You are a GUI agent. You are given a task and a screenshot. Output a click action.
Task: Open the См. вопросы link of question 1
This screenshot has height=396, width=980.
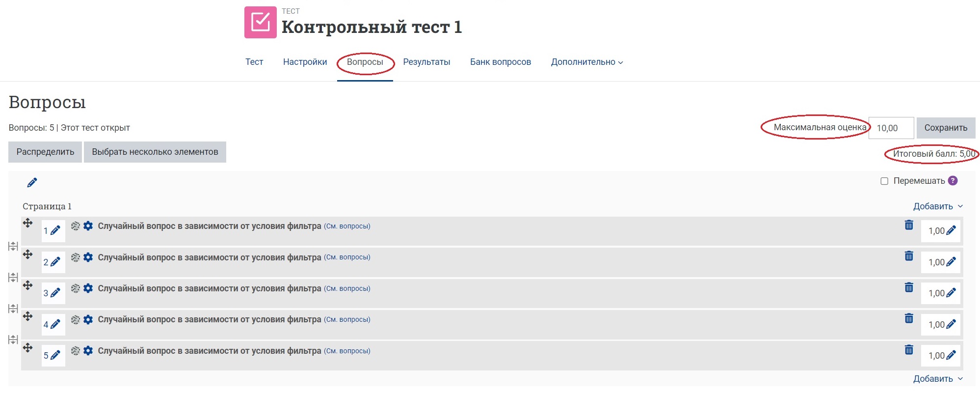pos(347,226)
